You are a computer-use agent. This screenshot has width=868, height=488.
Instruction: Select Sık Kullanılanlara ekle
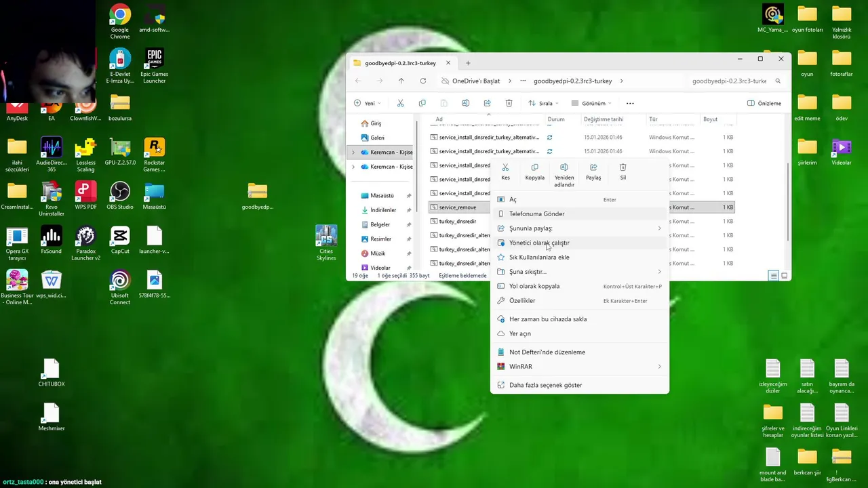pos(579,257)
